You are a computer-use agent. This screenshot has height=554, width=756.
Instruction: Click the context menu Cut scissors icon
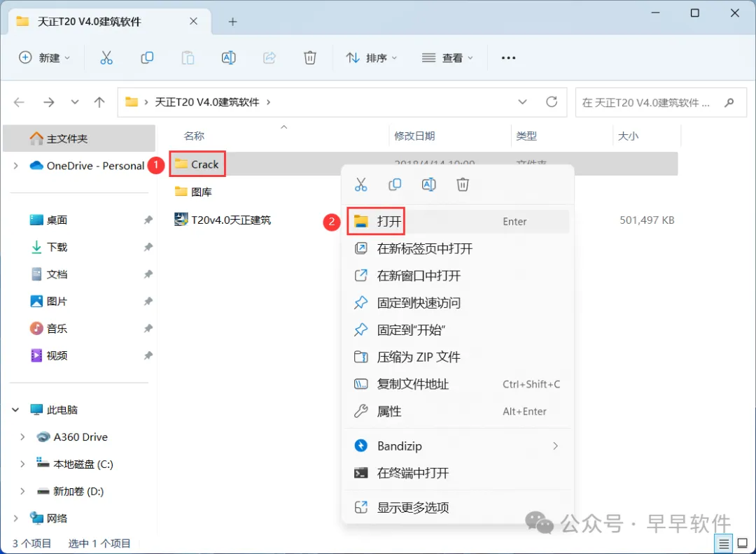click(361, 185)
